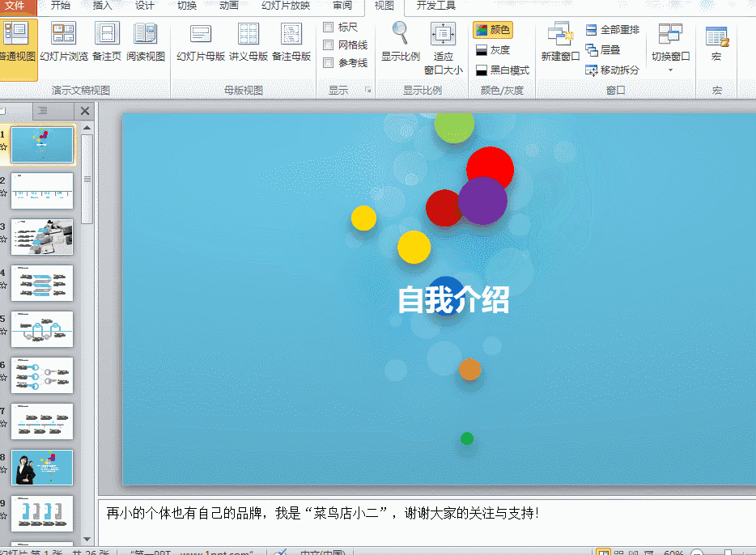Select slide 3 thumbnail in the pane
The width and height of the screenshot is (756, 555).
(41, 237)
